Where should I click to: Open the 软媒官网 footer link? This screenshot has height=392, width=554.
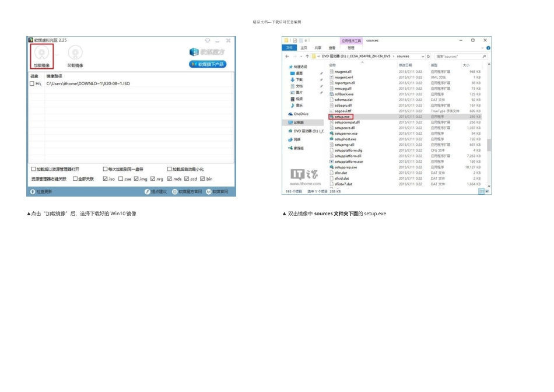(x=218, y=191)
